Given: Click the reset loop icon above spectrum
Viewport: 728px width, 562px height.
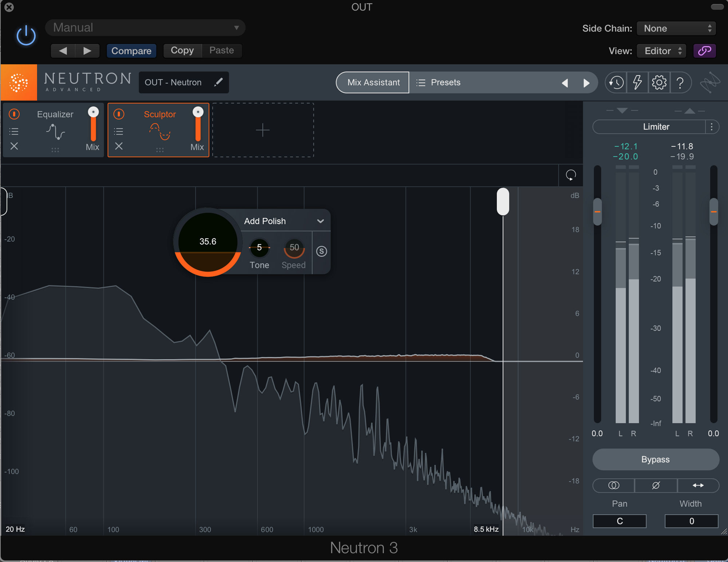Looking at the screenshot, I should [x=571, y=175].
